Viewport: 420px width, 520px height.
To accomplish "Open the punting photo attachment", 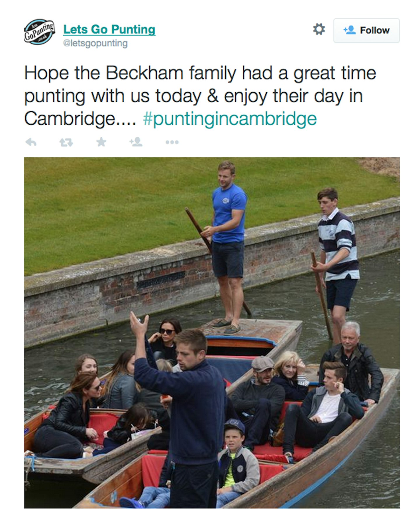I will (212, 333).
